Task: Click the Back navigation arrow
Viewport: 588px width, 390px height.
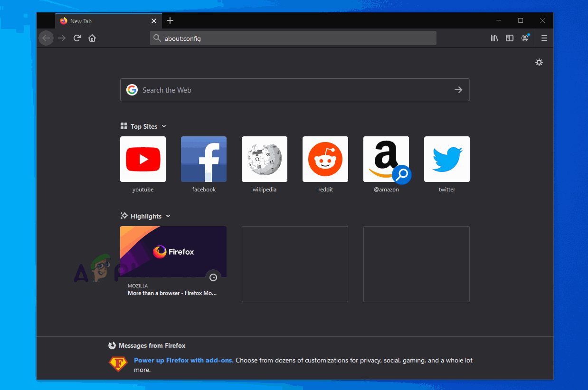Action: pos(46,38)
